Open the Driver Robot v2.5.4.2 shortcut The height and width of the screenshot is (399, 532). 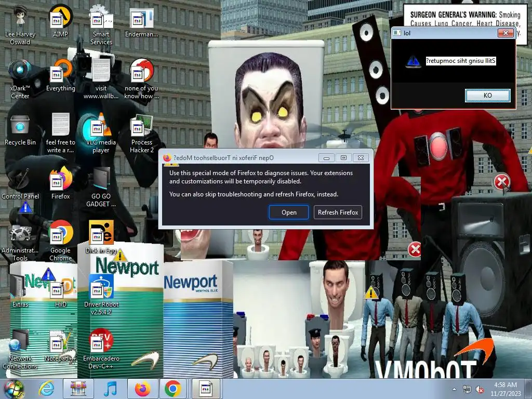pyautogui.click(x=101, y=295)
